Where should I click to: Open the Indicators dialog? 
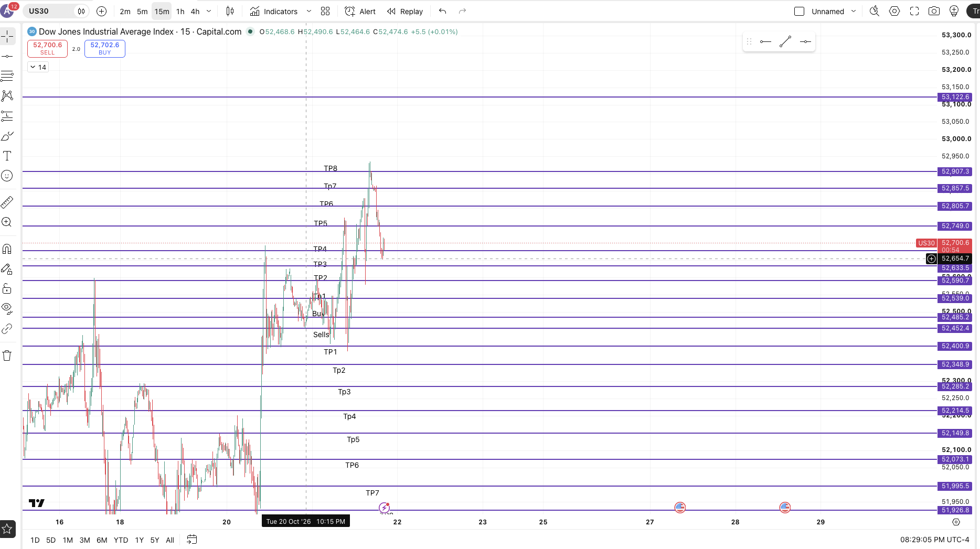coord(274,11)
